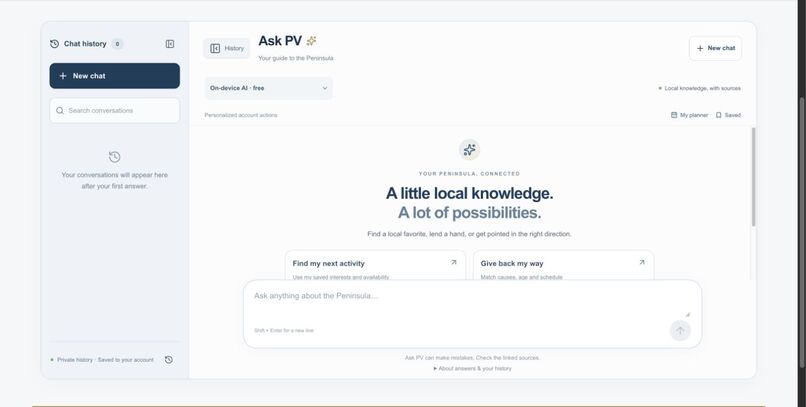
Task: Click arrow icon on Give back my way
Action: pos(642,262)
